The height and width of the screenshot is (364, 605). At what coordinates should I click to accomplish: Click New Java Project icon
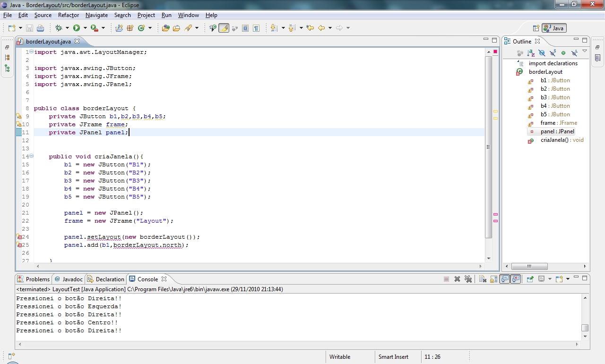coord(119,28)
